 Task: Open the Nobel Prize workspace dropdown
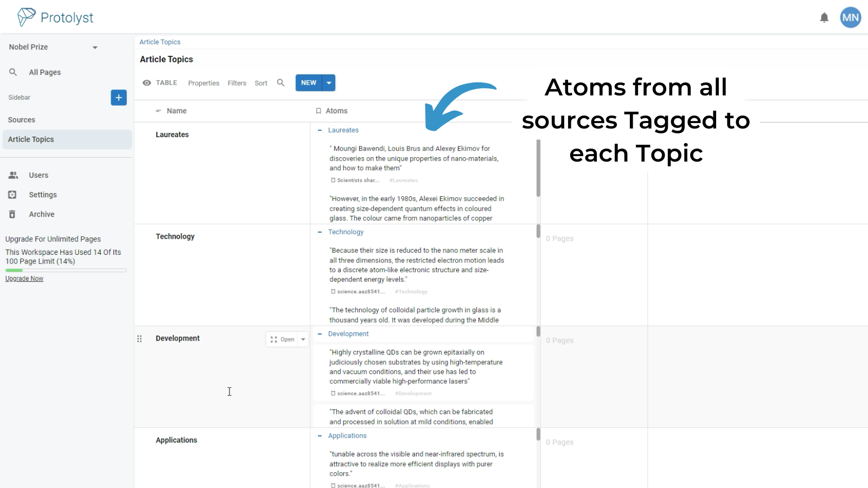[95, 47]
